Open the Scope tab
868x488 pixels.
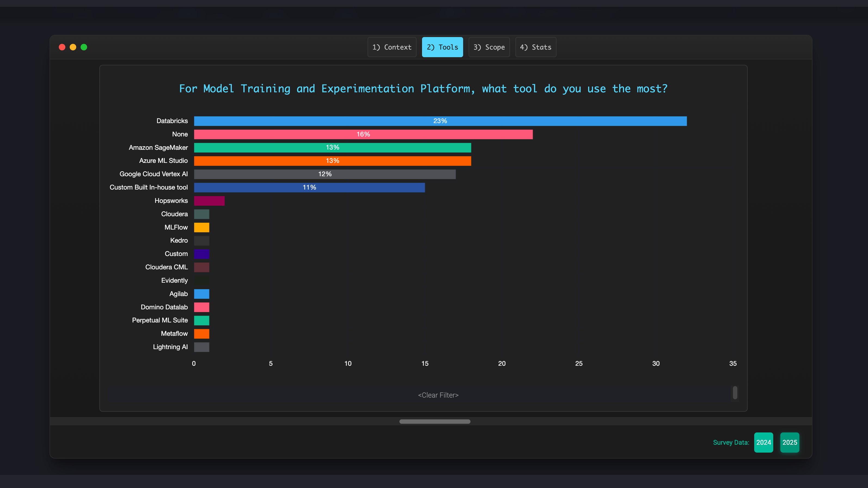click(x=488, y=47)
